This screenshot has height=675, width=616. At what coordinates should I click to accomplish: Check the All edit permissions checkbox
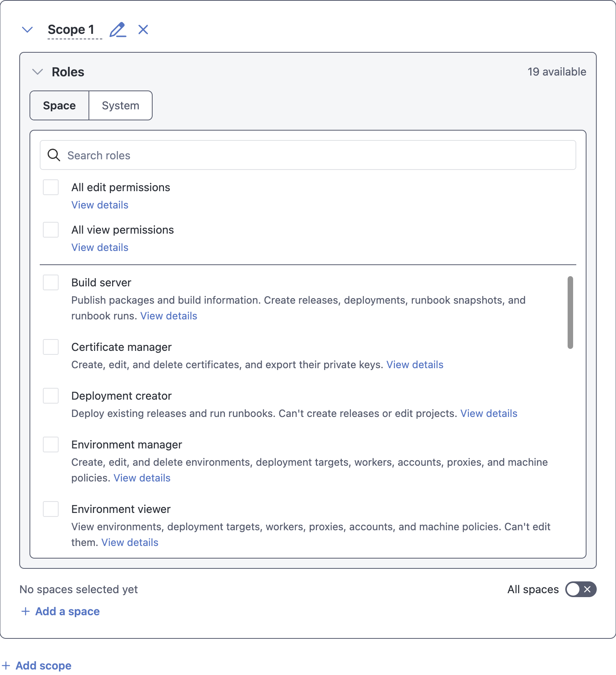[x=51, y=187]
